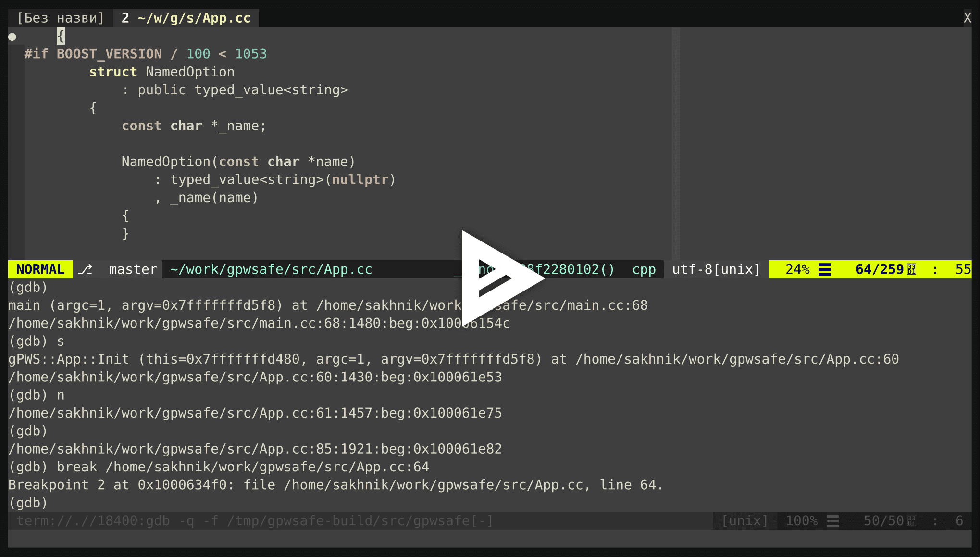The width and height of the screenshot is (980, 557).
Task: Click the '(gdb) n' command line
Action: (x=37, y=395)
